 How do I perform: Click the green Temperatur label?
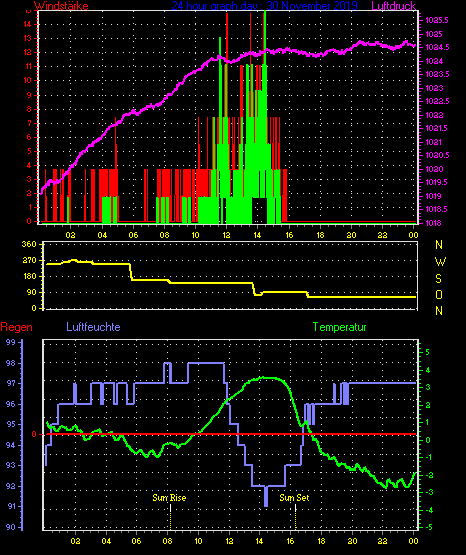click(x=339, y=327)
